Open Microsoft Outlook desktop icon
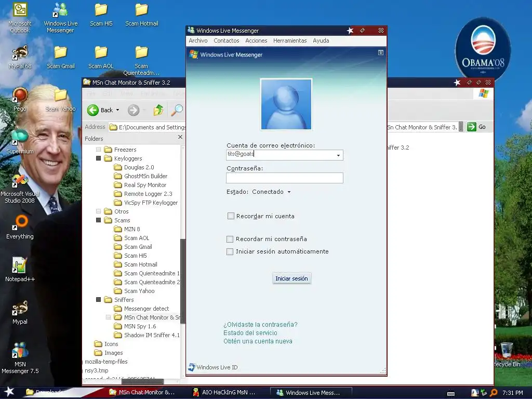This screenshot has width=532, height=399. click(20, 18)
